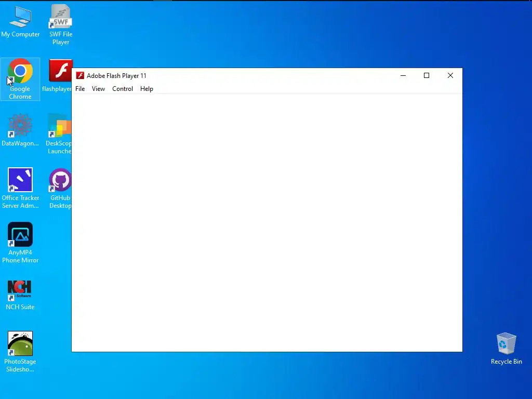Viewport: 532px width, 399px height.
Task: Minimize the Adobe Flash Player 11 window
Action: click(403, 75)
